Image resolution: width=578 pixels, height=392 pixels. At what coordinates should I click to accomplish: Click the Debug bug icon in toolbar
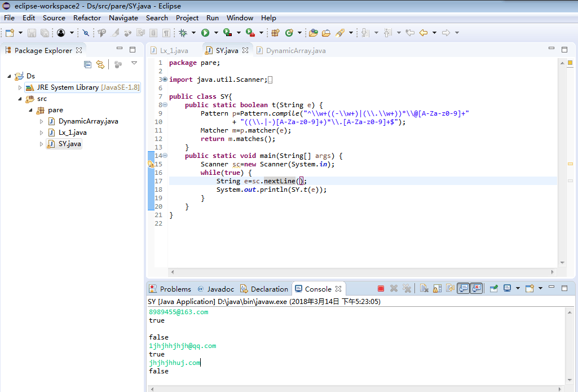pos(184,33)
